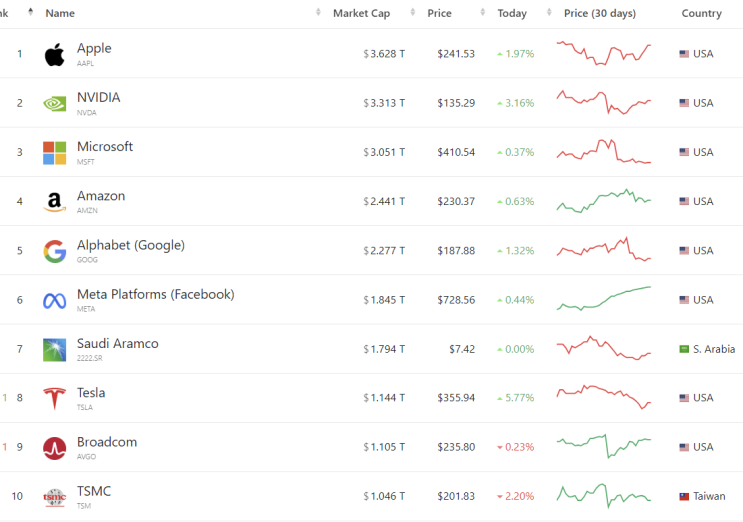Click the Tesla logo icon

[x=54, y=398]
